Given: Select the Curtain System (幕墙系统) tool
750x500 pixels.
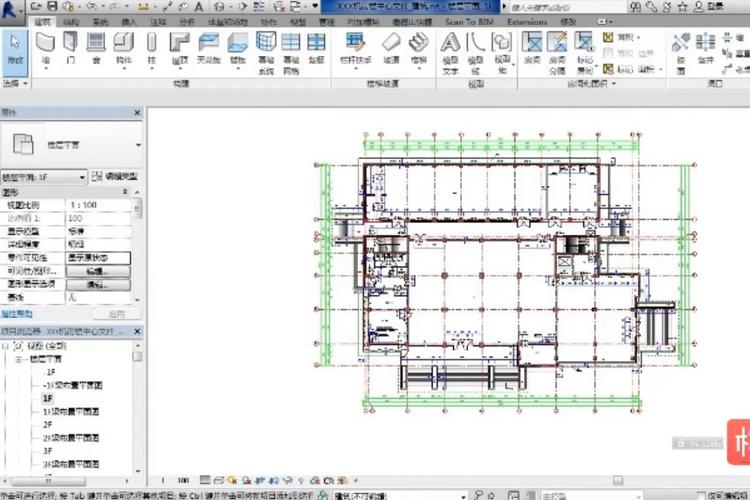Looking at the screenshot, I should coord(266,53).
